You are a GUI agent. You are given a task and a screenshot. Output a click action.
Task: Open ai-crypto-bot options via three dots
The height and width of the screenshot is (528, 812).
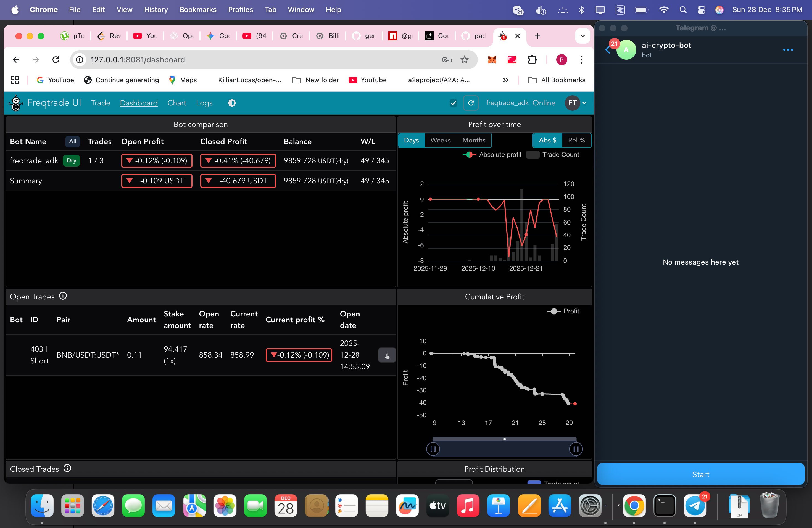click(788, 50)
